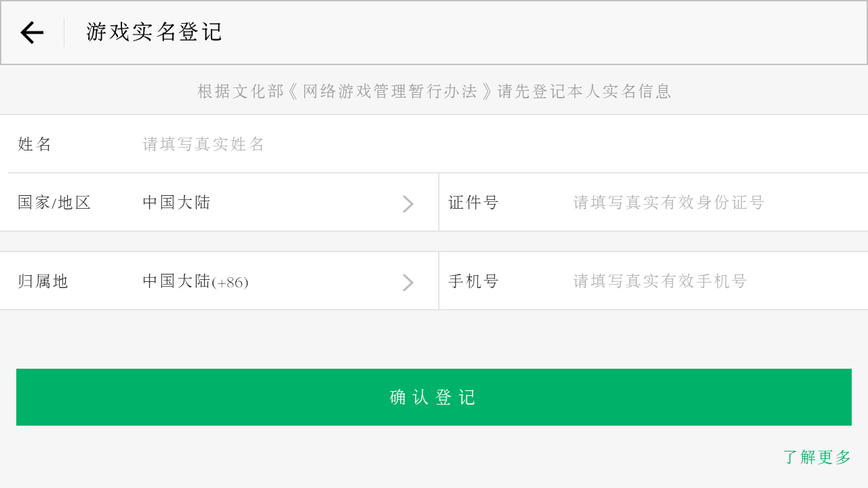Tap the 证件号 field label
Viewport: 868px width, 488px height.
[x=473, y=203]
